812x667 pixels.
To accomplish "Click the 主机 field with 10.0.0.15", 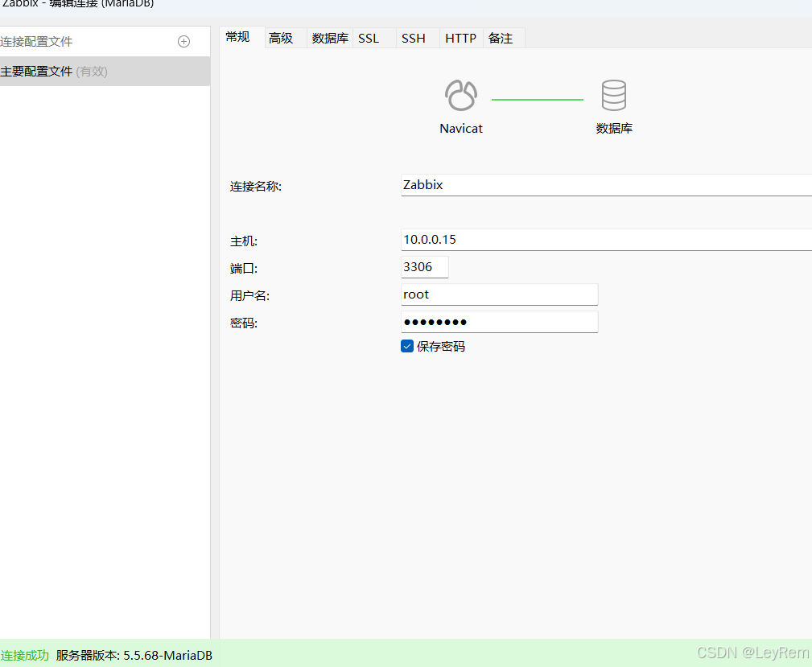I will 607,240.
